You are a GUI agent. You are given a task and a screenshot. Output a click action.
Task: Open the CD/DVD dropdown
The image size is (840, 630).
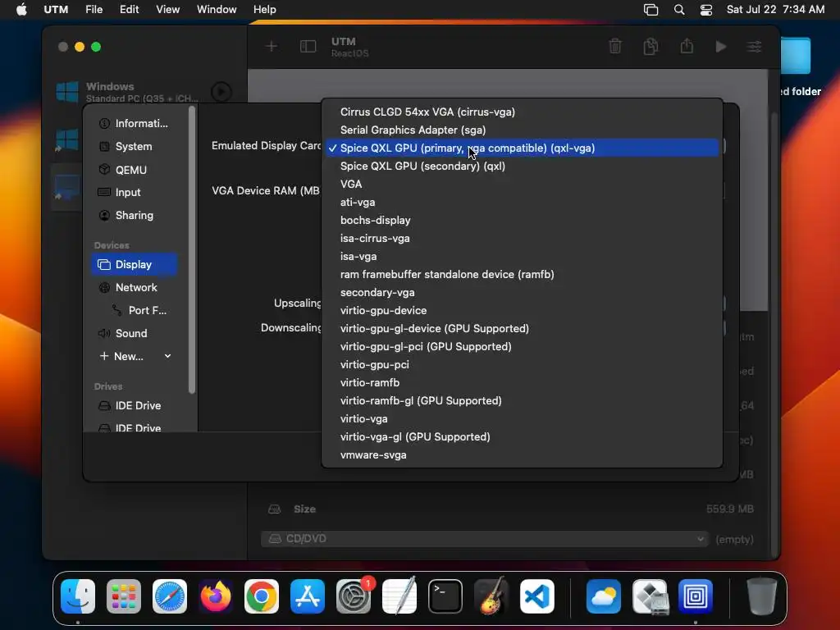tap(485, 539)
